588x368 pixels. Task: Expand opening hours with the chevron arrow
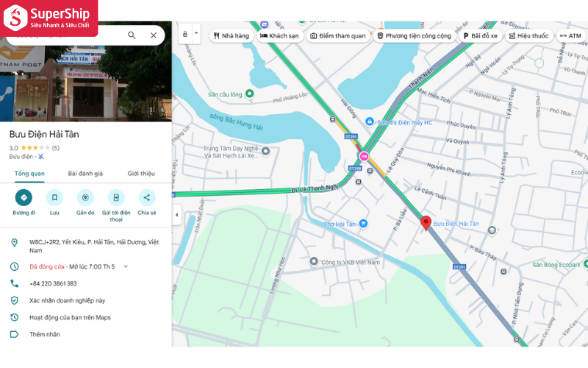pyautogui.click(x=126, y=266)
